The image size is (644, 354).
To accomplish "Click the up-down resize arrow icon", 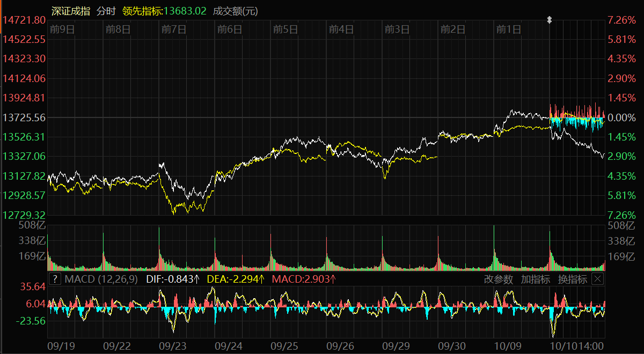I will tap(549, 20).
